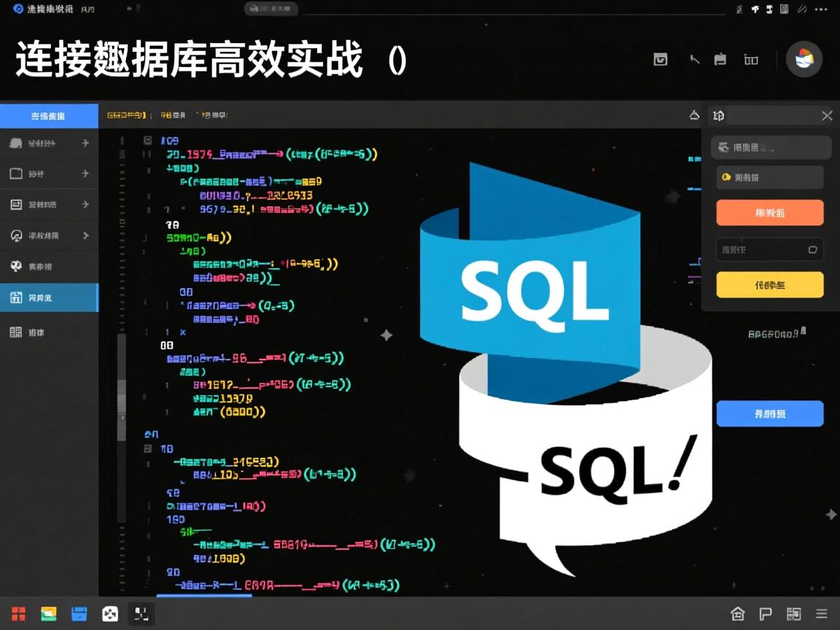Open the table/grid view icon near the avatar
The width and height of the screenshot is (840, 630).
pos(750,60)
